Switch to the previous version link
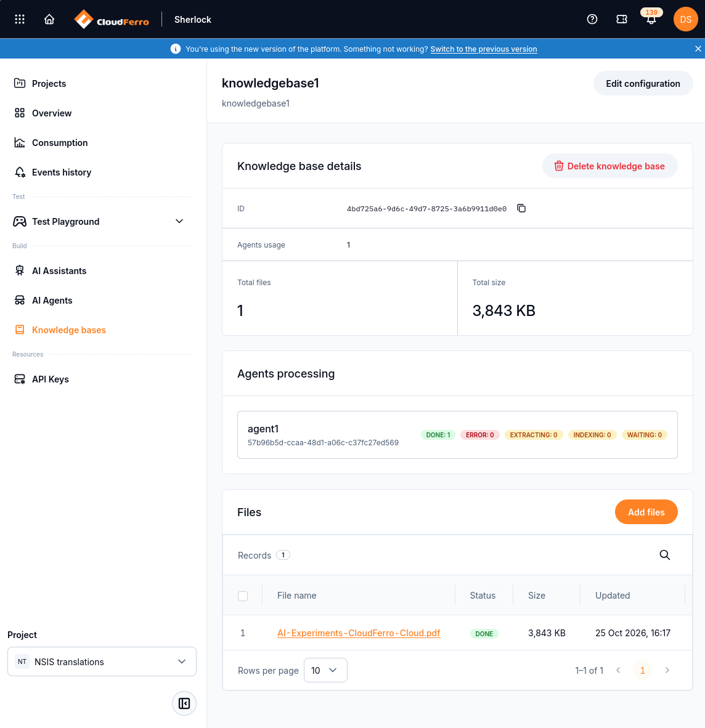 coord(484,49)
